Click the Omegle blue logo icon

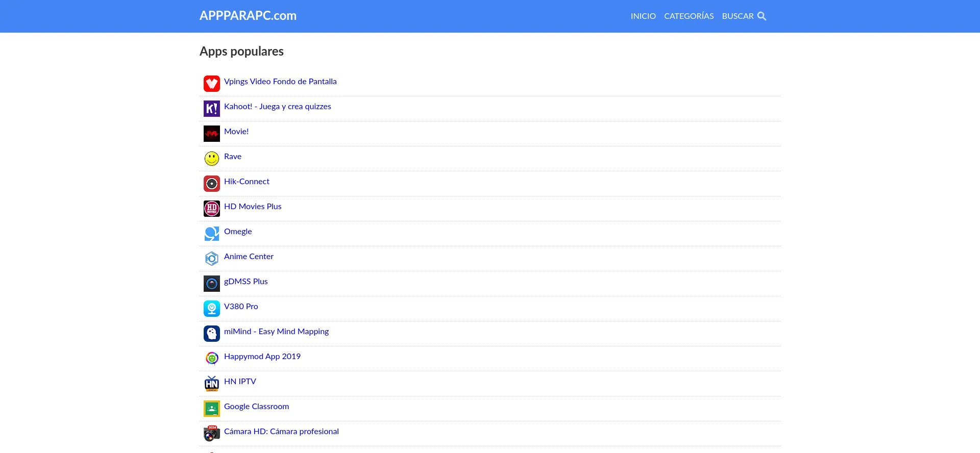pyautogui.click(x=212, y=234)
